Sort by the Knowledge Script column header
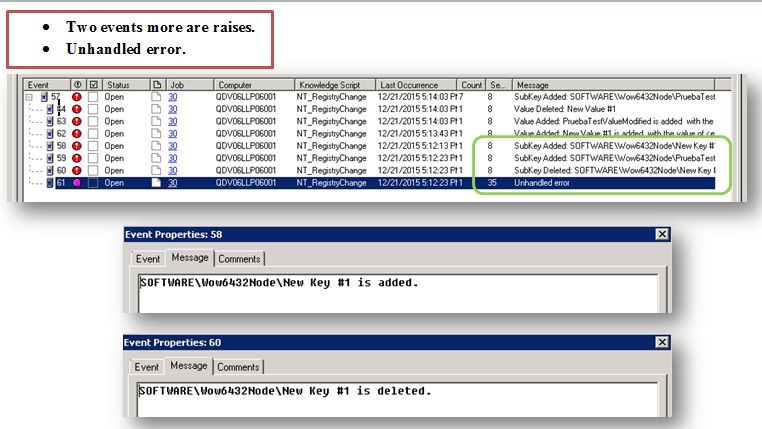This screenshot has height=429, width=762. pyautogui.click(x=335, y=85)
